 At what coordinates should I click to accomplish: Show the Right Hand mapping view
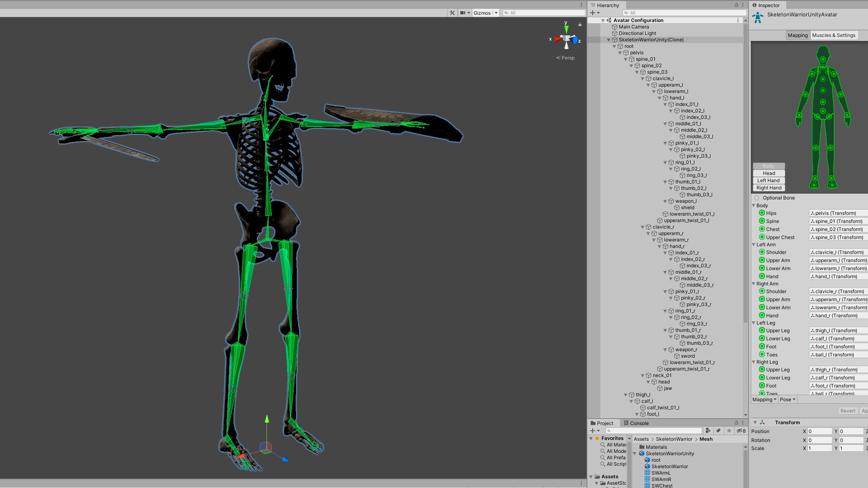coord(769,188)
